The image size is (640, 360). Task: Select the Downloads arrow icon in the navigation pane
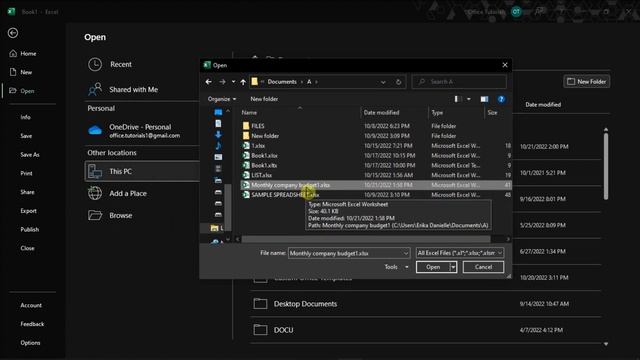click(218, 135)
